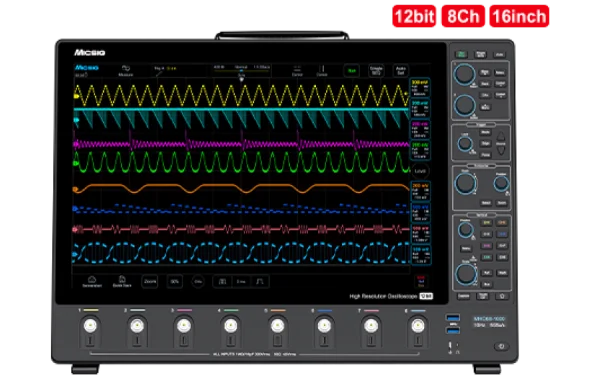This screenshot has width=600, height=380.
Task: Click the Math hardware key
Action: 502,273
